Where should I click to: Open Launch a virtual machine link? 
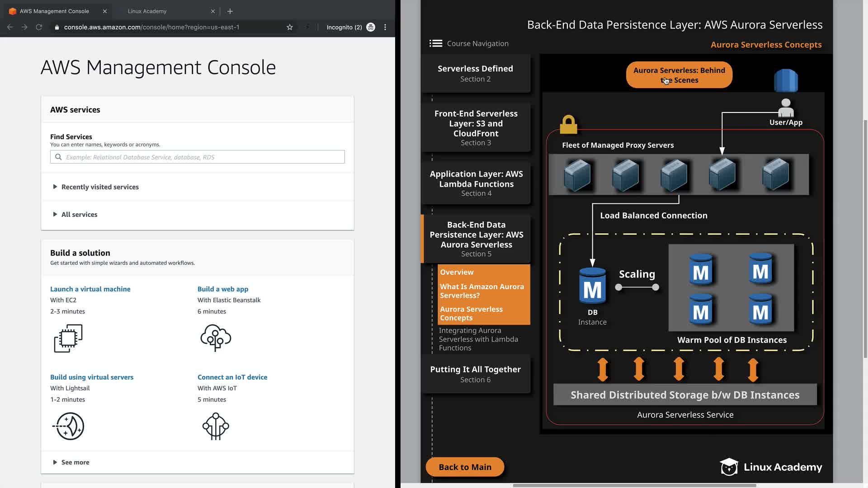(x=90, y=289)
